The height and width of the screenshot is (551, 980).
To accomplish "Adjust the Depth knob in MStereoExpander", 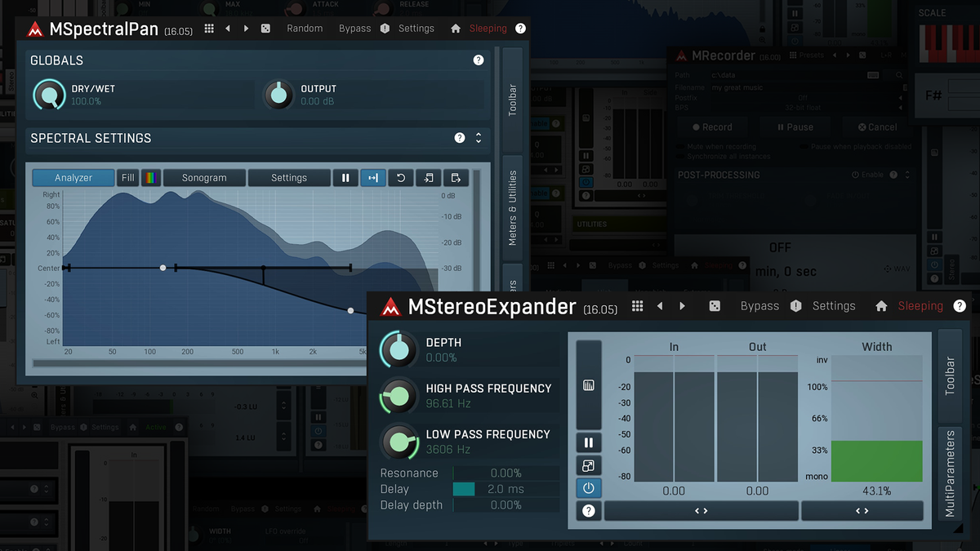I will click(398, 349).
